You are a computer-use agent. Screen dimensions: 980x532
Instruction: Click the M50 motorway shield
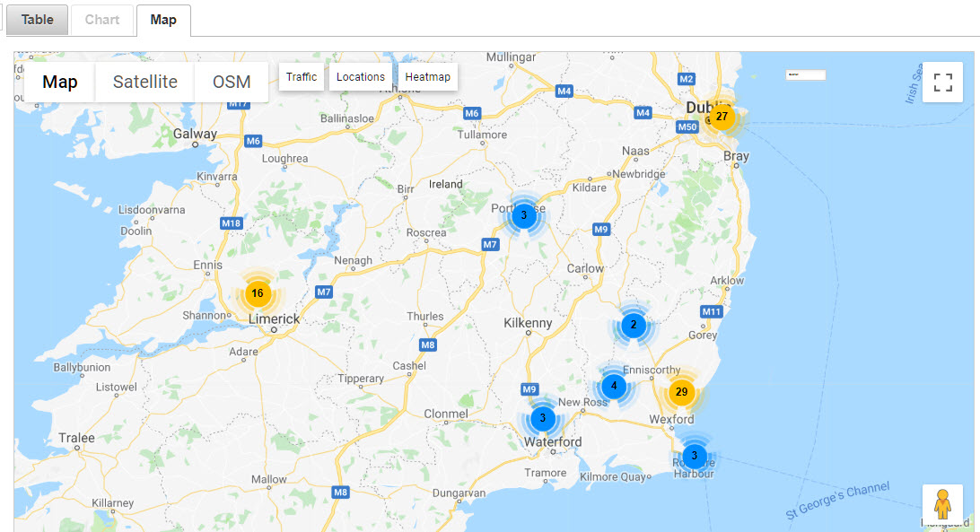pyautogui.click(x=687, y=126)
